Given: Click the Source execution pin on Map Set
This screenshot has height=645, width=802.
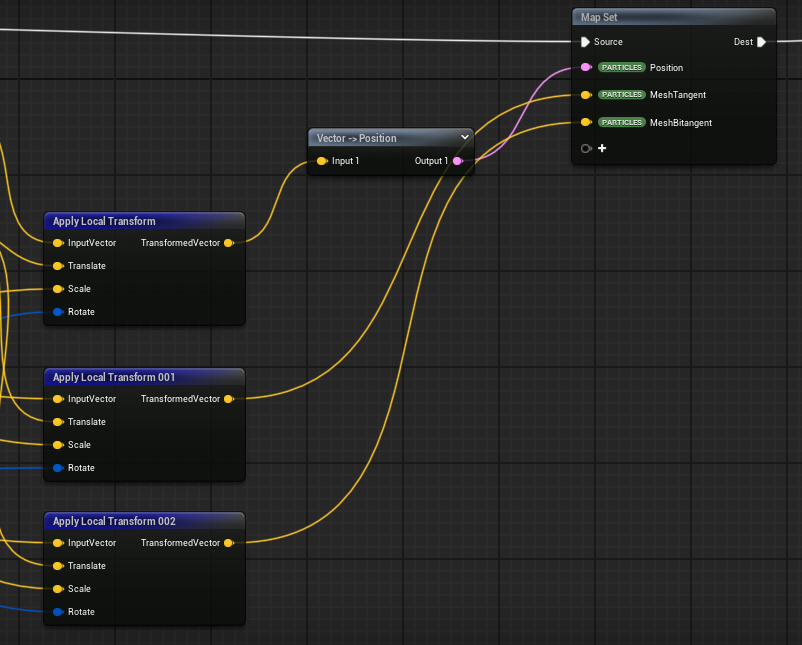Looking at the screenshot, I should tap(585, 42).
